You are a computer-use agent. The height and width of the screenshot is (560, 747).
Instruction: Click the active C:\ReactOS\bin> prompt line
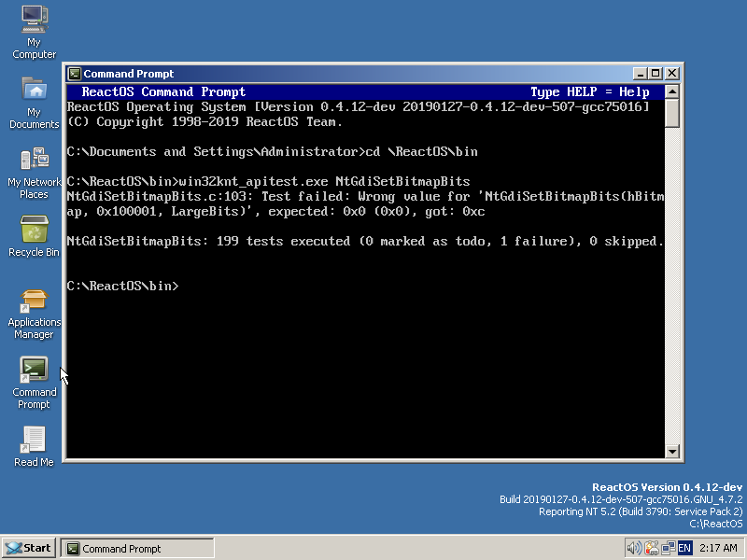tap(123, 287)
